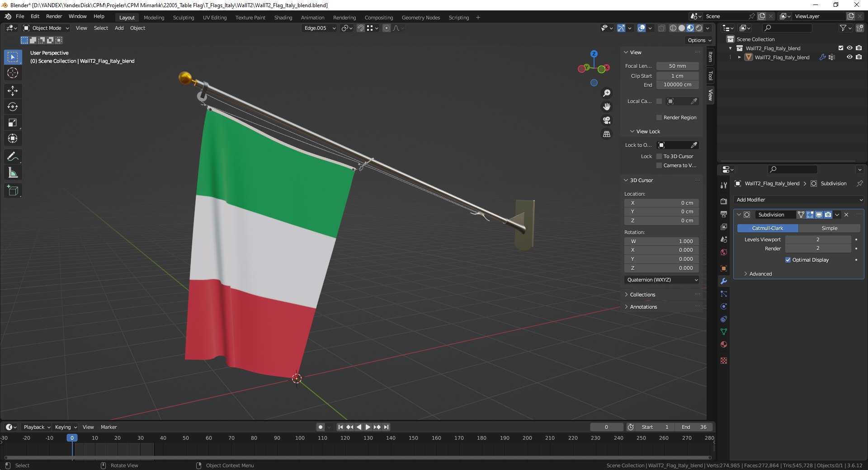This screenshot has width=868, height=470.
Task: Toggle Local Camera checkbox
Action: [x=659, y=101]
